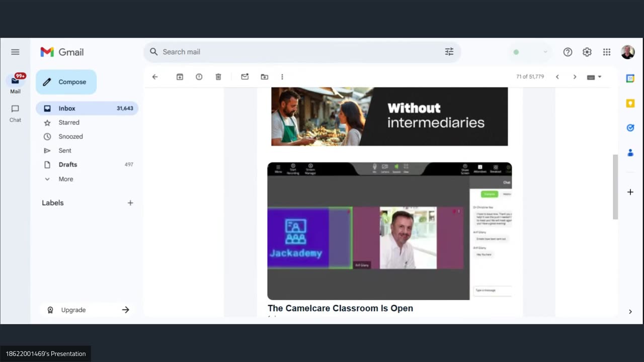Viewport: 644px width, 362px height.
Task: Click the Inbox unread count 31,643
Action: 125,108
